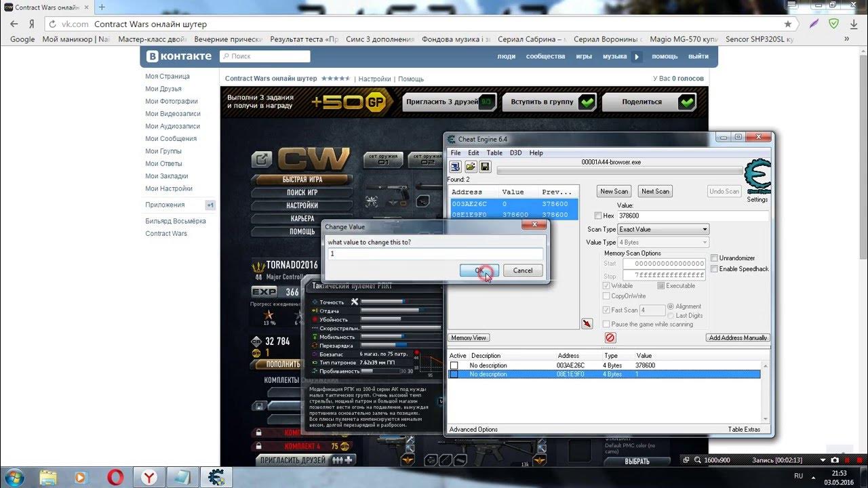
Task: Expand recorder options dropdown arrow
Action: [823, 460]
